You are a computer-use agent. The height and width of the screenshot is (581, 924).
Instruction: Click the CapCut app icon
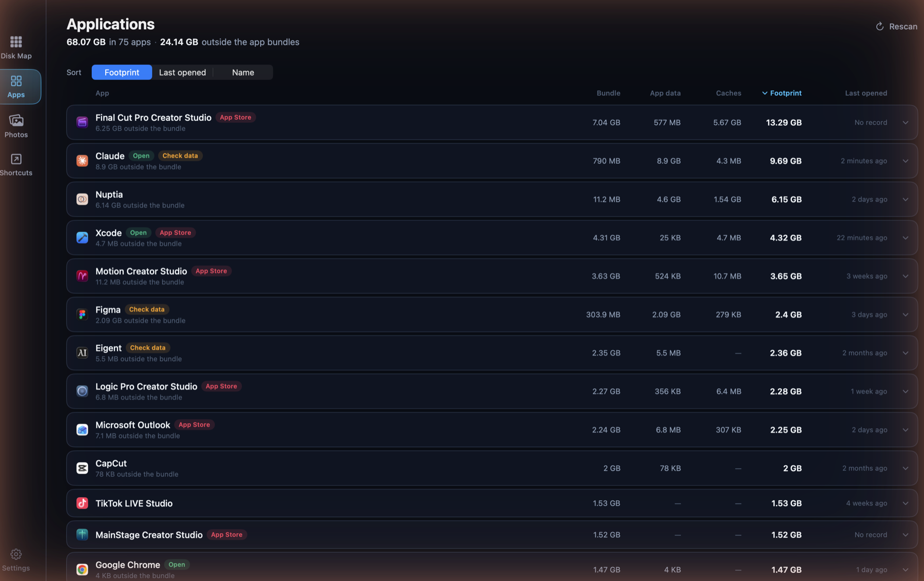tap(82, 468)
